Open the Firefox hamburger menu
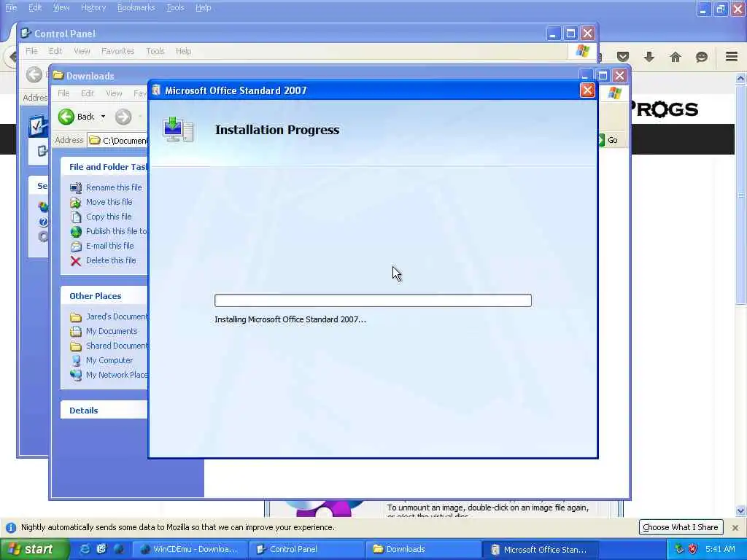The width and height of the screenshot is (747, 560). (732, 57)
